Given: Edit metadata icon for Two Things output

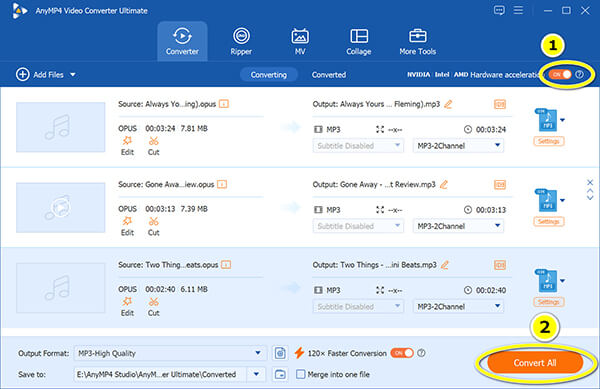Looking at the screenshot, I should 500,265.
